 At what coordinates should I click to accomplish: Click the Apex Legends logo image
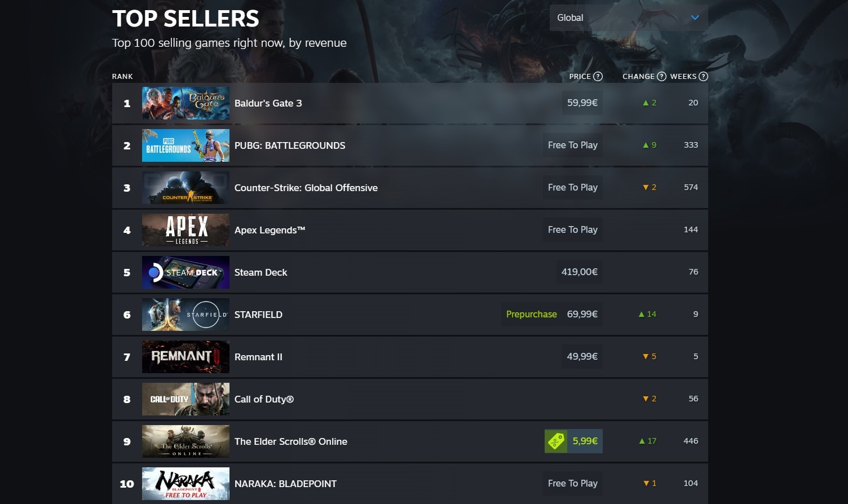click(x=185, y=230)
